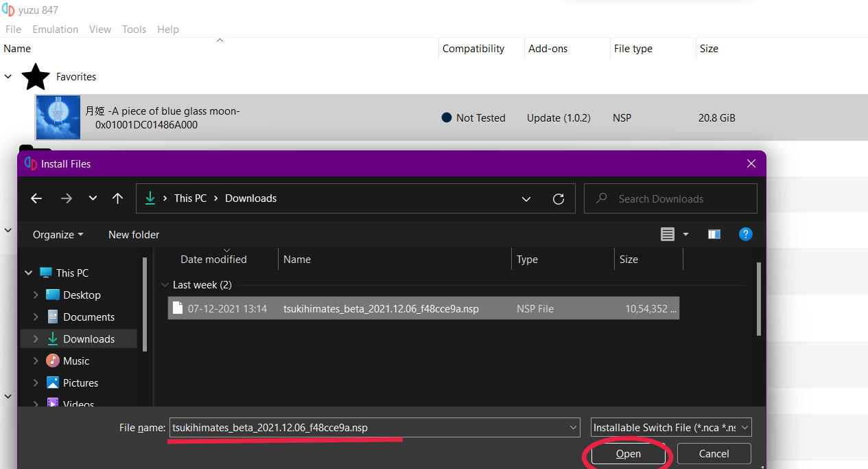Click the file list vertical scrollbar
The width and height of the screenshot is (868, 469).
pyautogui.click(x=758, y=299)
